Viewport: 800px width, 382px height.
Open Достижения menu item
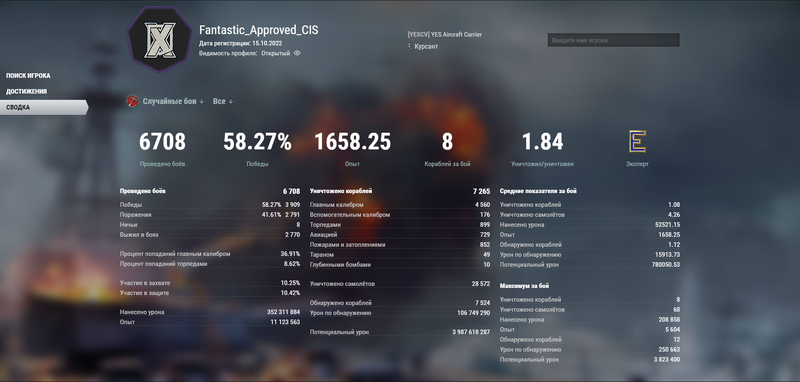click(27, 91)
